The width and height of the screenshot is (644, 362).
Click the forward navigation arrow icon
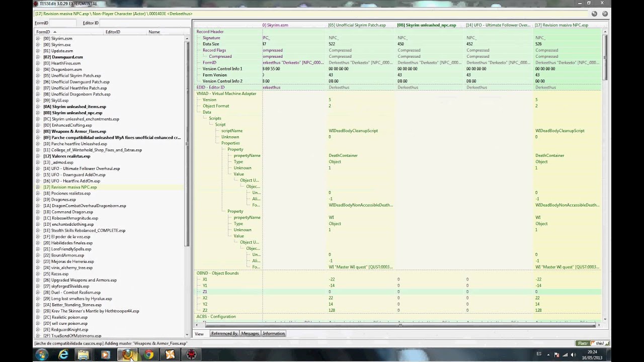pyautogui.click(x=605, y=14)
